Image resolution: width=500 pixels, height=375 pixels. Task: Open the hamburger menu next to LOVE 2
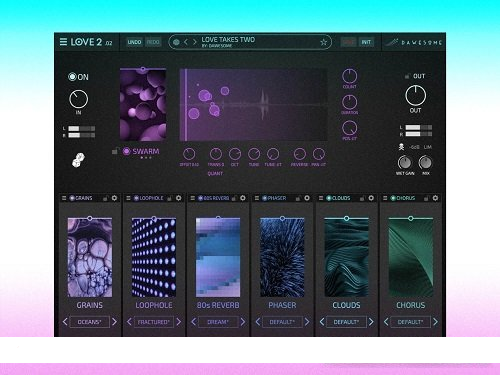click(x=63, y=42)
